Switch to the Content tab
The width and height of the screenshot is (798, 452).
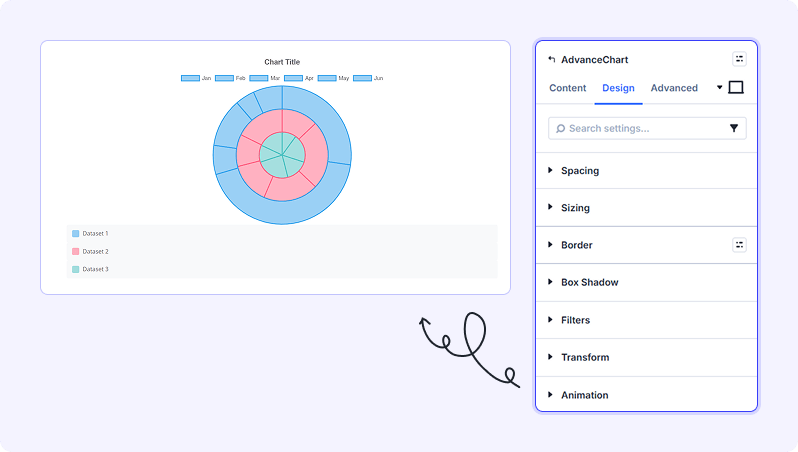click(x=567, y=88)
